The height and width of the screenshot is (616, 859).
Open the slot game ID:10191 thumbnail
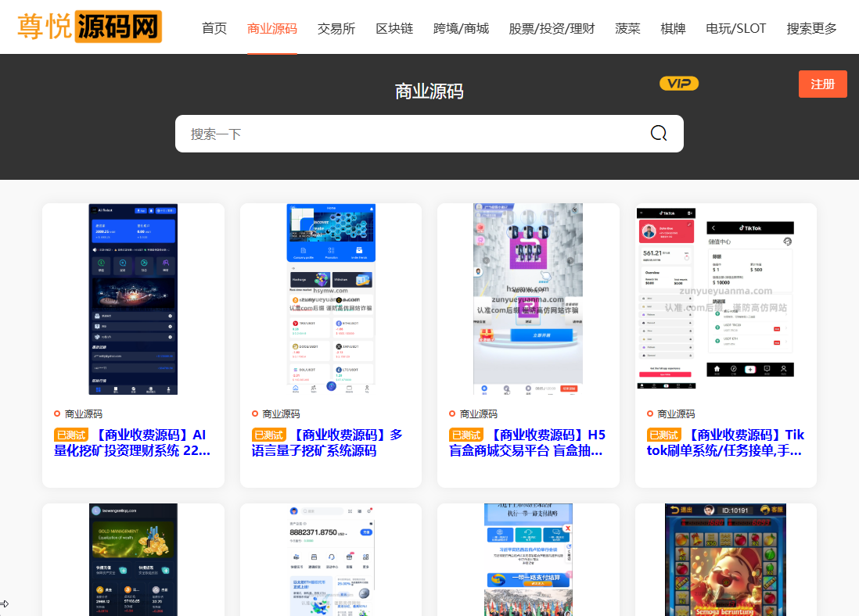[x=726, y=560]
